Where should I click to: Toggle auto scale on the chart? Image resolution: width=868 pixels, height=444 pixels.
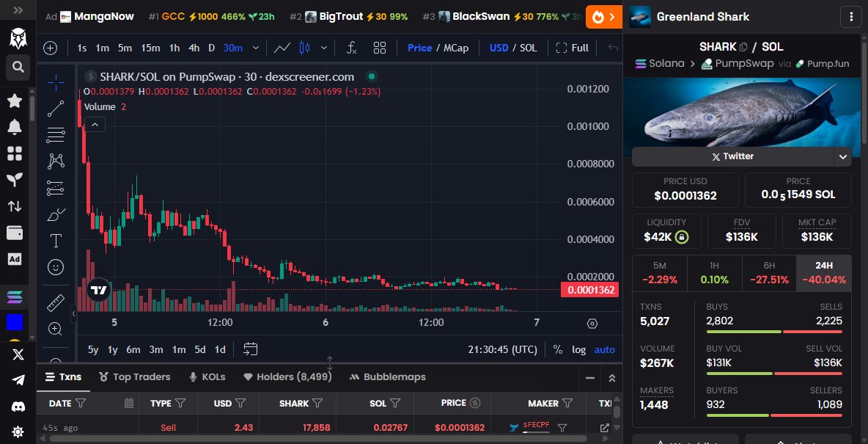[x=605, y=350]
